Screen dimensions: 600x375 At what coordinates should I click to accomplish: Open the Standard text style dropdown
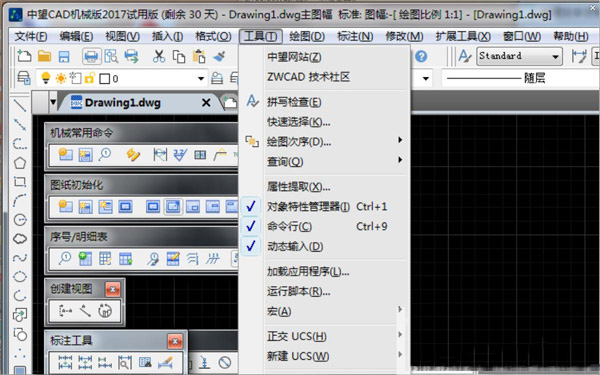520,57
